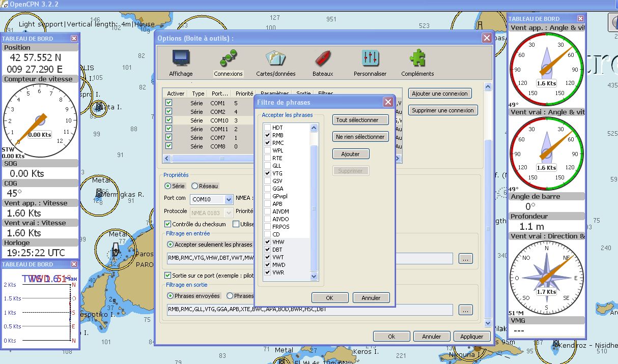Click the Compléments puzzle piece icon
Viewport: 618px width, 364px height.
417,58
